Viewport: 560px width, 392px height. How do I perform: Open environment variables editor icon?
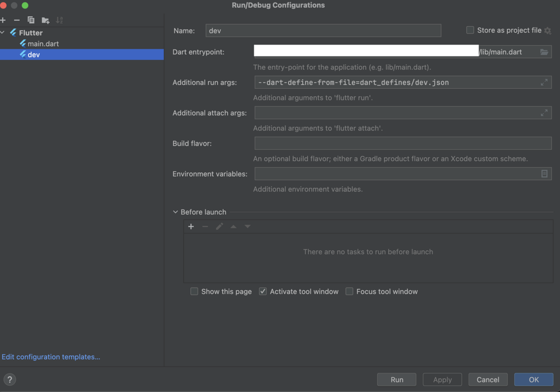[544, 174]
